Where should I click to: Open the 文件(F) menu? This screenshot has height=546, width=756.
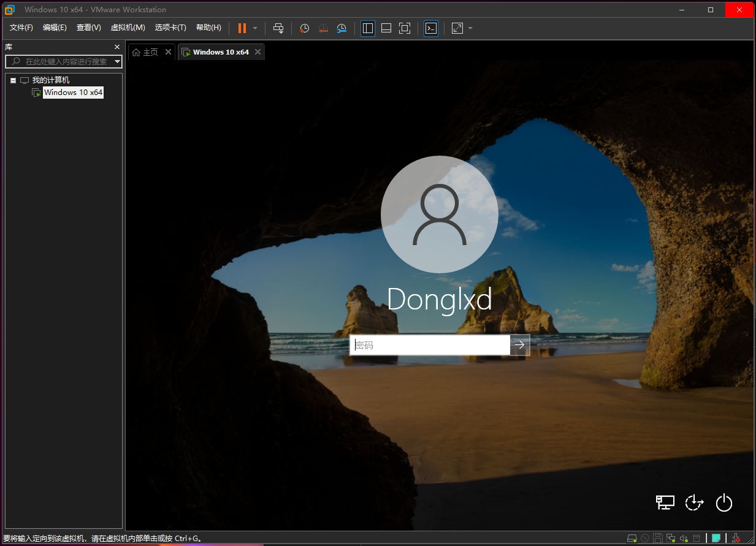coord(21,28)
